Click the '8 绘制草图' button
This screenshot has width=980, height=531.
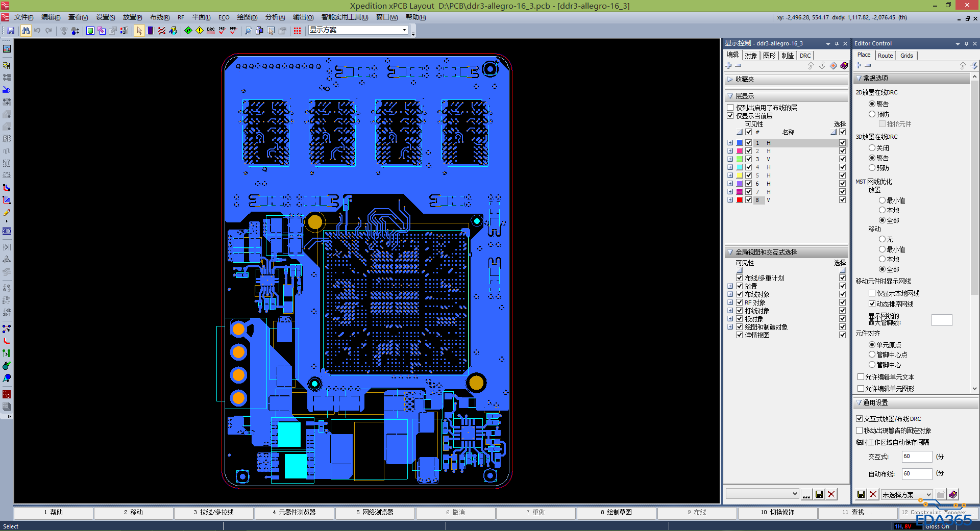pos(616,513)
